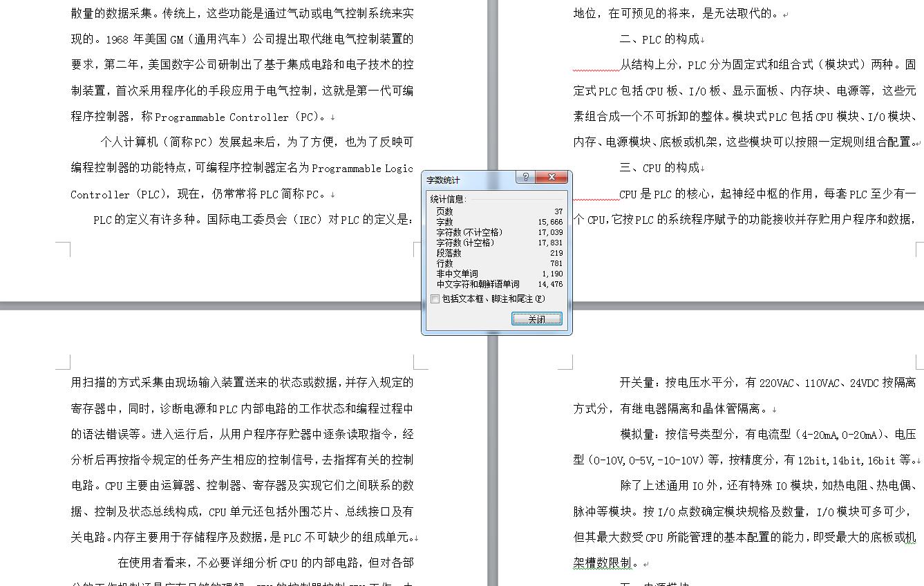Click the 段落数 219 row
The height and width of the screenshot is (586, 924).
click(x=499, y=253)
